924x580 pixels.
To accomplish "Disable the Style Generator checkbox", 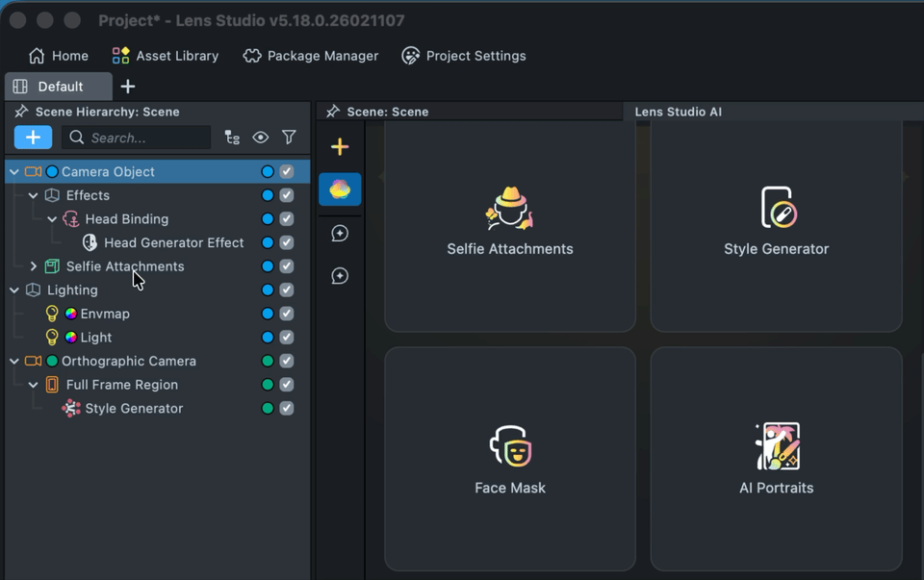I will [287, 409].
